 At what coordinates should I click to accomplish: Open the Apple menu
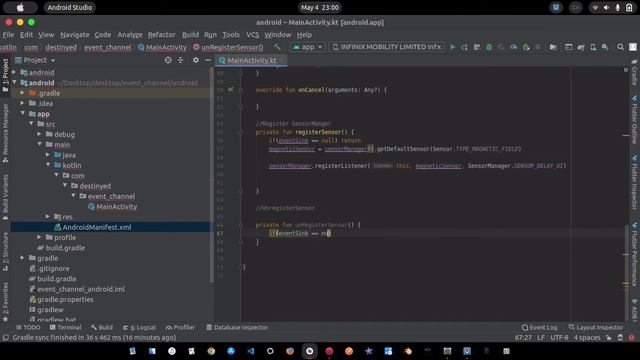20,7
